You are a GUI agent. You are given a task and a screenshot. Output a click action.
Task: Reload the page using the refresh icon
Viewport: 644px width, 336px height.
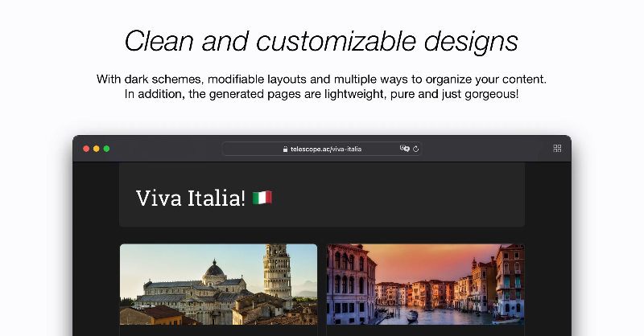pyautogui.click(x=415, y=149)
